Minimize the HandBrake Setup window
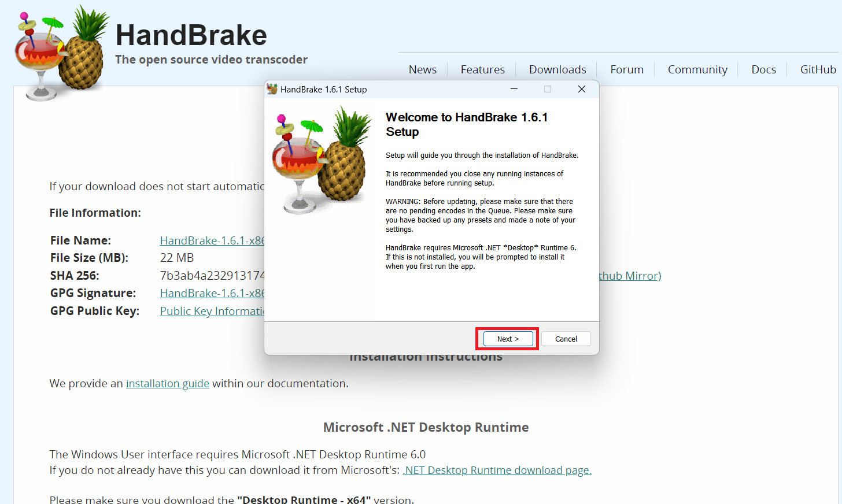842x504 pixels. coord(514,89)
